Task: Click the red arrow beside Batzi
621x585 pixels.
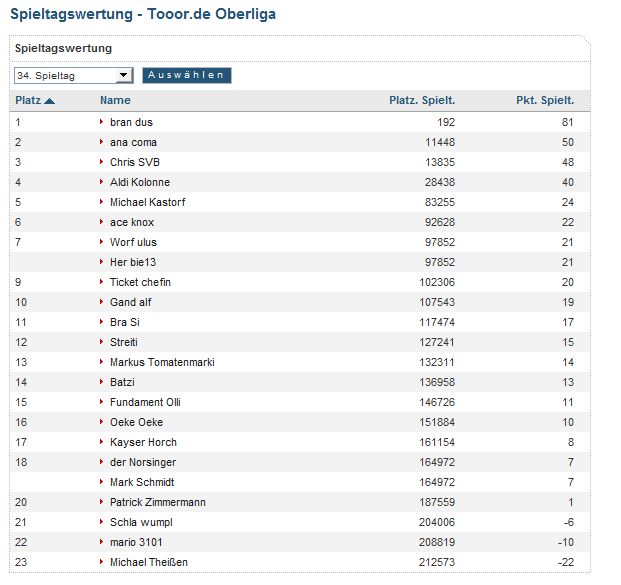Action: pyautogui.click(x=102, y=382)
